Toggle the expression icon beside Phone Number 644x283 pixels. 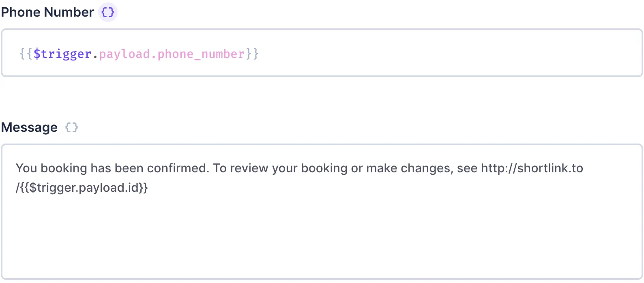pos(108,12)
